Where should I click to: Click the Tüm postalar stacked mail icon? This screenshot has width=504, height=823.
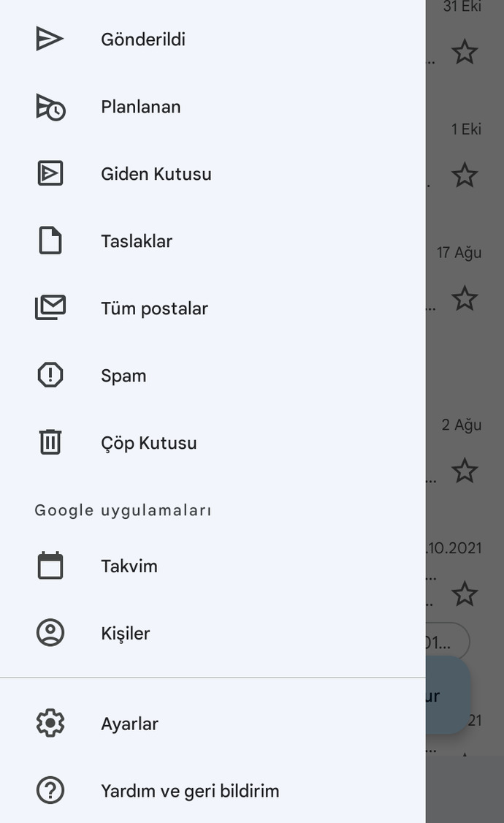point(50,308)
